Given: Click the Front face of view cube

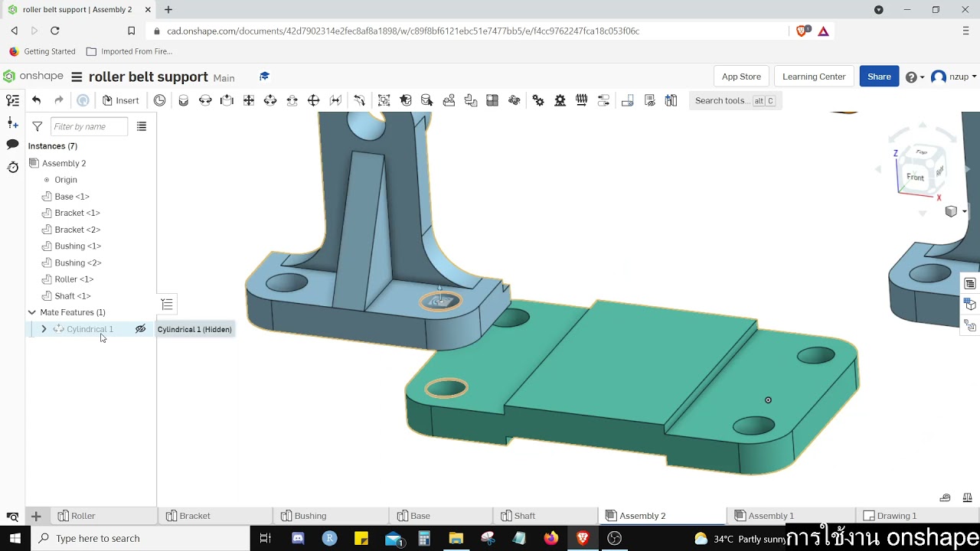Looking at the screenshot, I should click(915, 177).
